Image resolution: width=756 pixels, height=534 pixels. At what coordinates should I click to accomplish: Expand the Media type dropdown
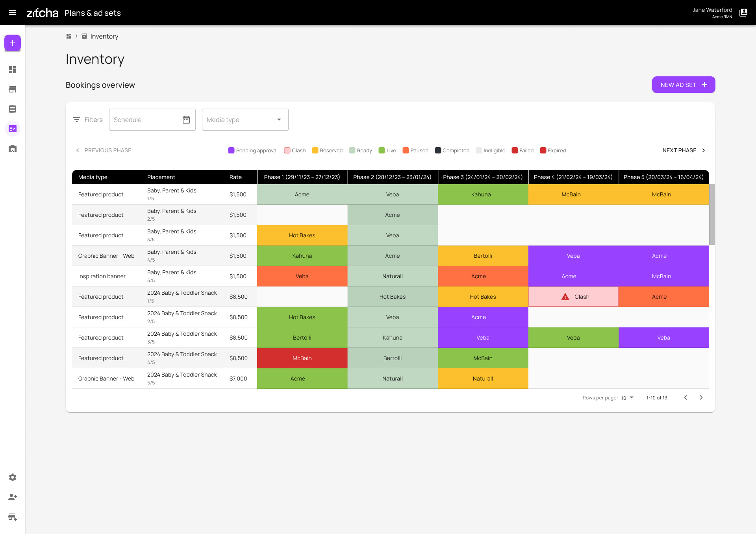pyautogui.click(x=245, y=120)
